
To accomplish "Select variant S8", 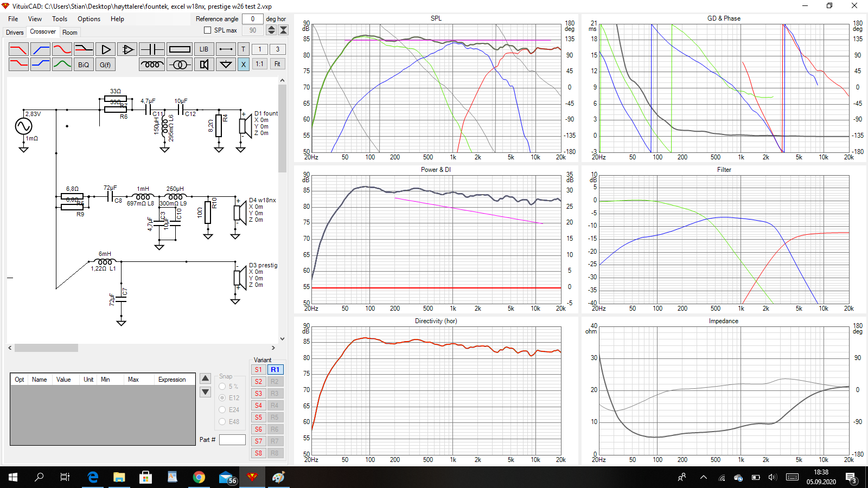I will pyautogui.click(x=258, y=453).
